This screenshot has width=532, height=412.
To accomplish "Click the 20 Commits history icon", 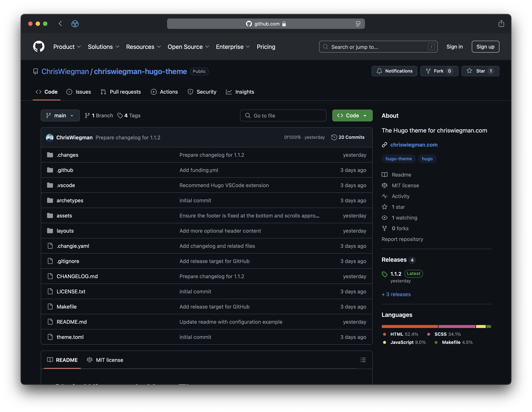I will pyautogui.click(x=334, y=137).
